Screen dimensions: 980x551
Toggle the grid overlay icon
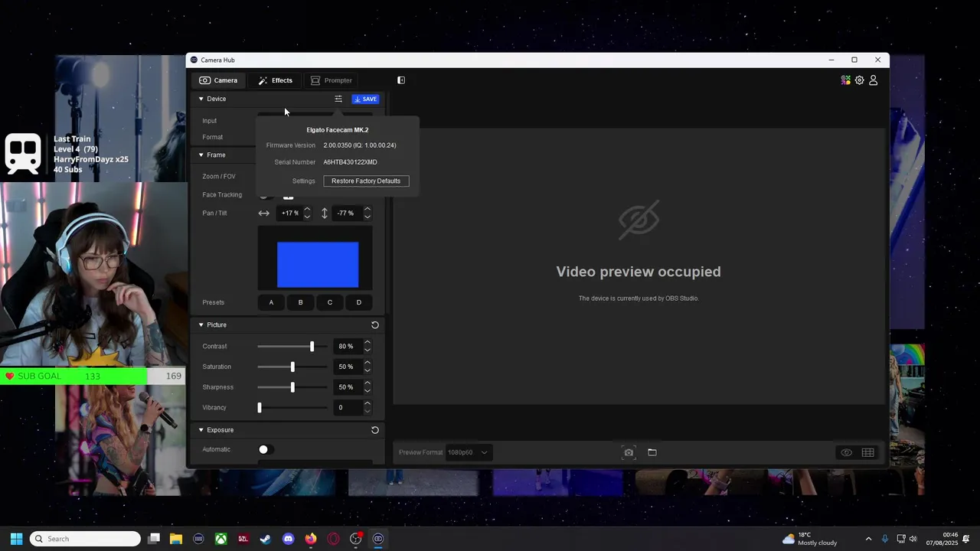[x=868, y=452]
